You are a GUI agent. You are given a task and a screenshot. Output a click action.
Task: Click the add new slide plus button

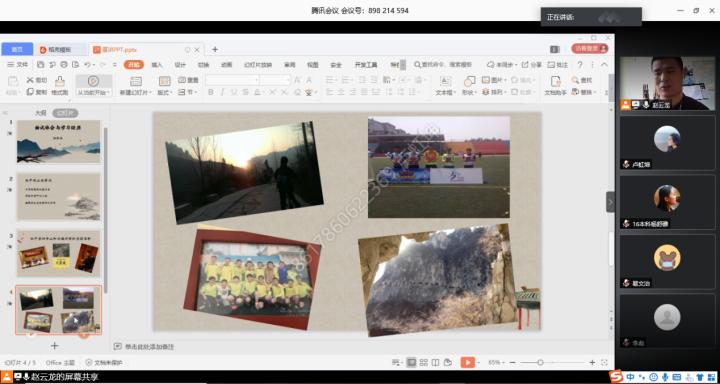click(55, 345)
